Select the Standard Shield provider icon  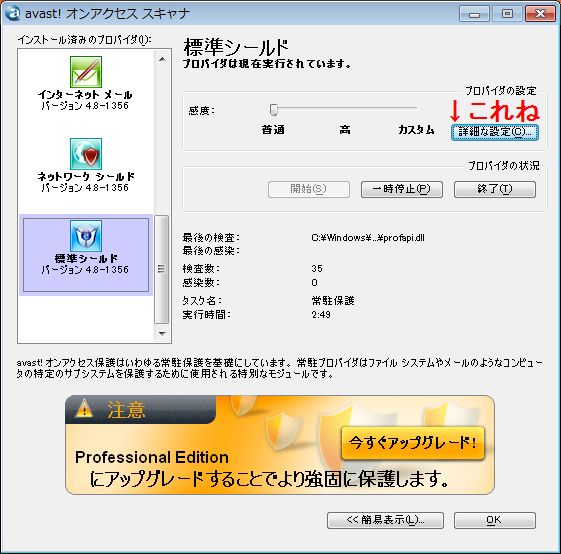point(86,236)
